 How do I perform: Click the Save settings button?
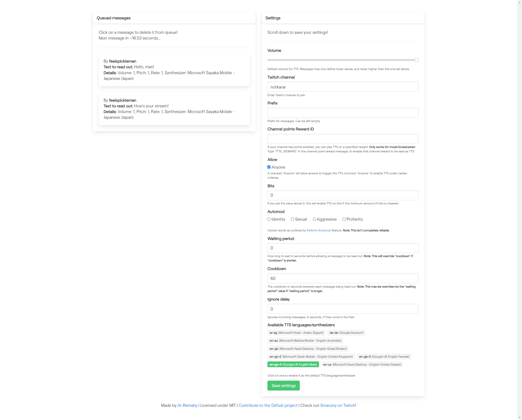283,385
